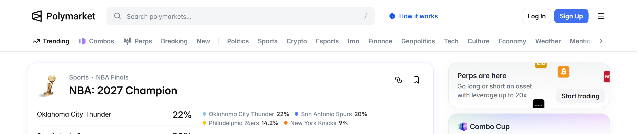Click the Log In button
644x134 pixels.
[x=536, y=16]
